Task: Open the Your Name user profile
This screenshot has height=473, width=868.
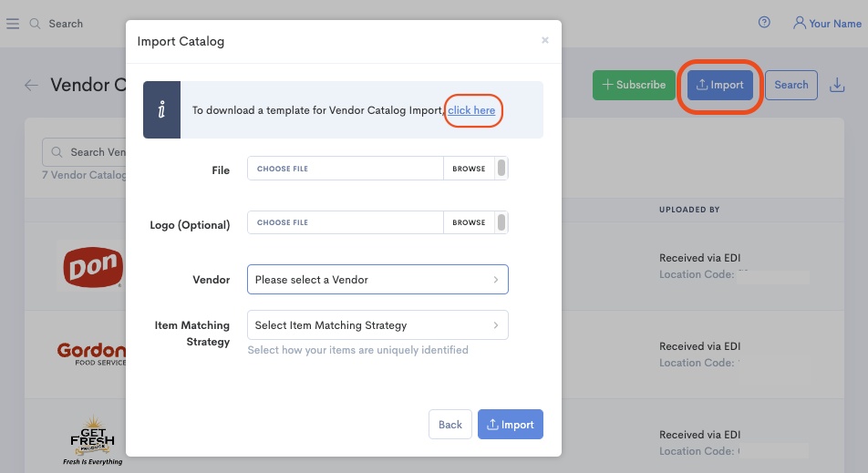Action: point(826,23)
